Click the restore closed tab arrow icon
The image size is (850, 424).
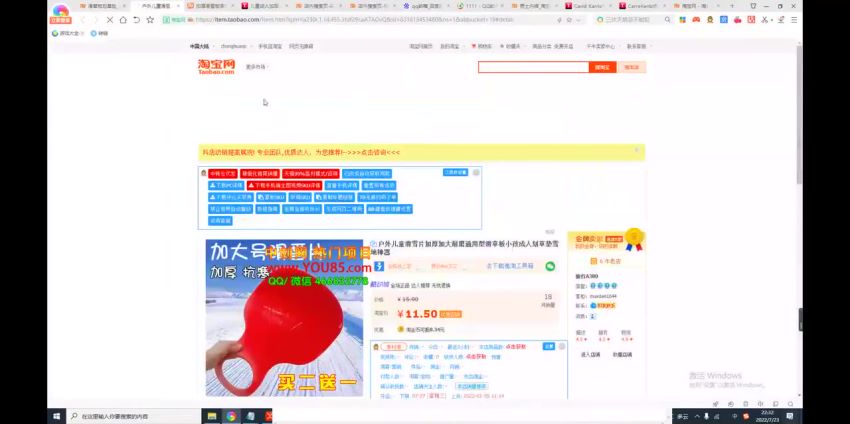[137, 20]
